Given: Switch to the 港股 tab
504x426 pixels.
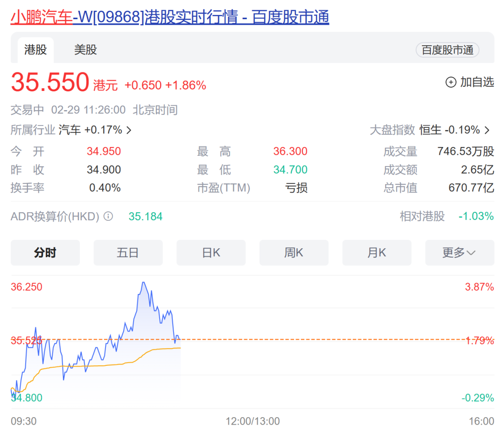Looking at the screenshot, I should [x=35, y=50].
